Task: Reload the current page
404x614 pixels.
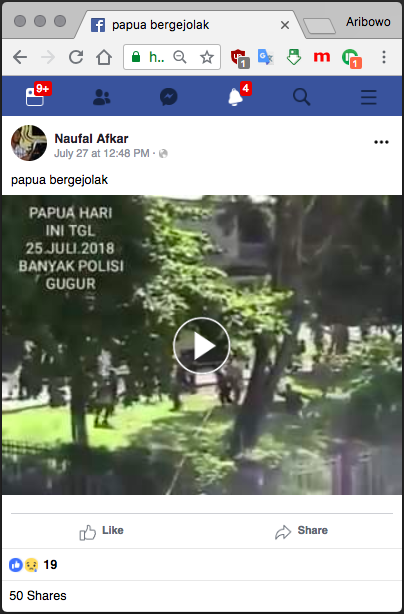Action: point(76,57)
